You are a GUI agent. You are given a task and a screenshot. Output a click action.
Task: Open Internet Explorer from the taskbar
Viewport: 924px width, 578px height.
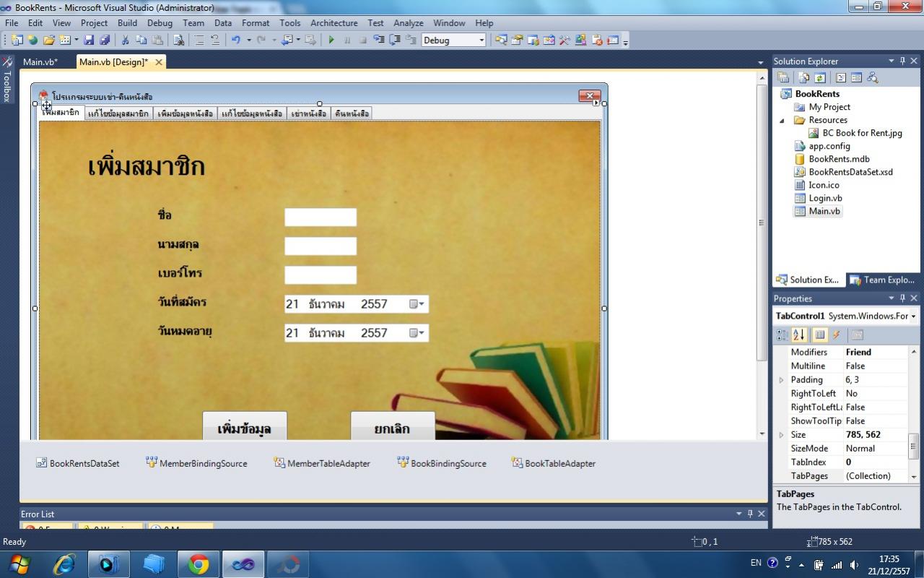(x=64, y=564)
